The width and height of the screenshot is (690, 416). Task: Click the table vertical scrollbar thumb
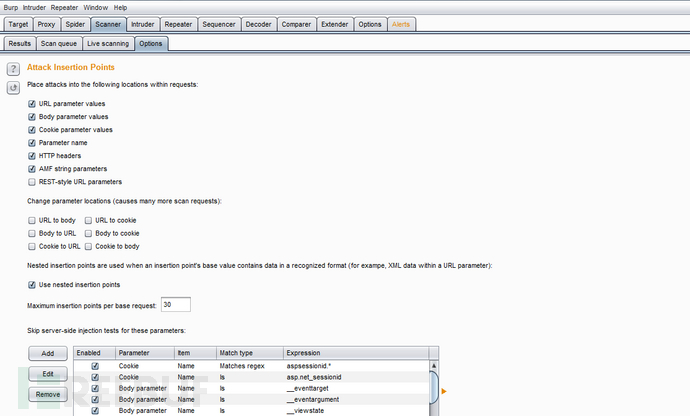coord(433,387)
